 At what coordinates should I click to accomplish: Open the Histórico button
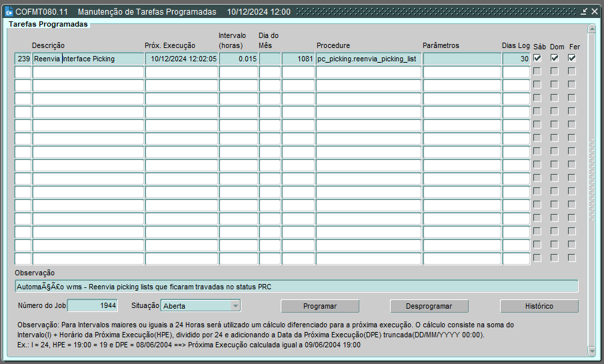539,306
